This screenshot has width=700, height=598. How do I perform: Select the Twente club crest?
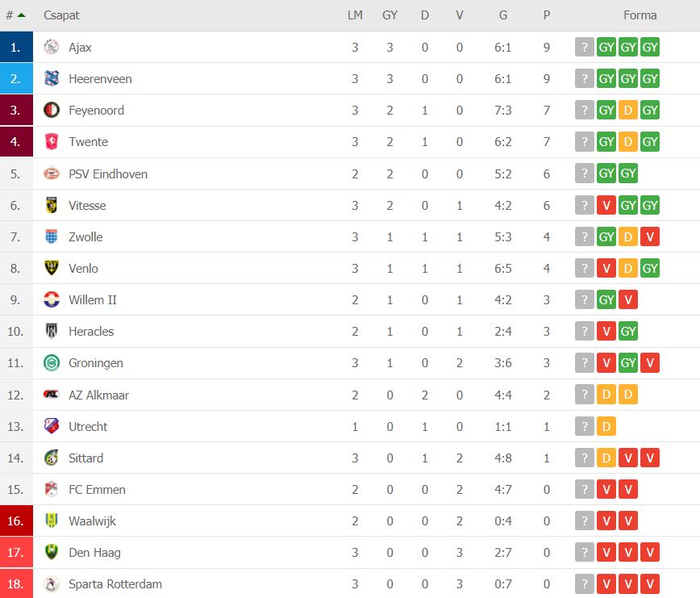[52, 141]
